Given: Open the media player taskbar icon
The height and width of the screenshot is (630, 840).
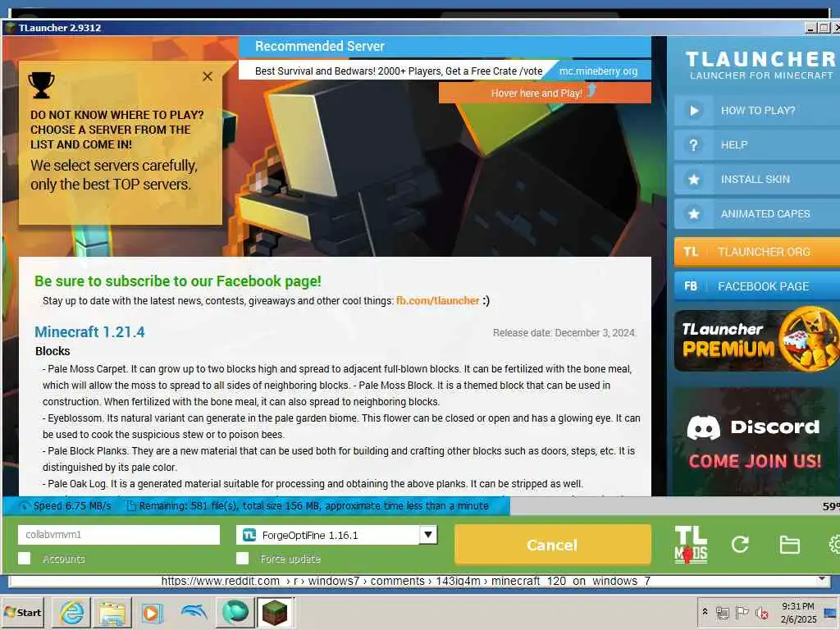Looking at the screenshot, I should click(x=153, y=612).
